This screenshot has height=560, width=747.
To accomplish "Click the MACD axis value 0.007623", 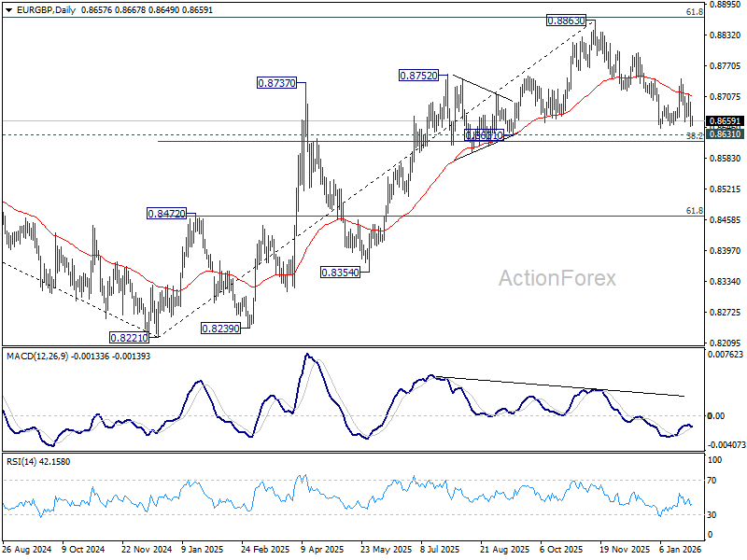I will click(x=726, y=355).
